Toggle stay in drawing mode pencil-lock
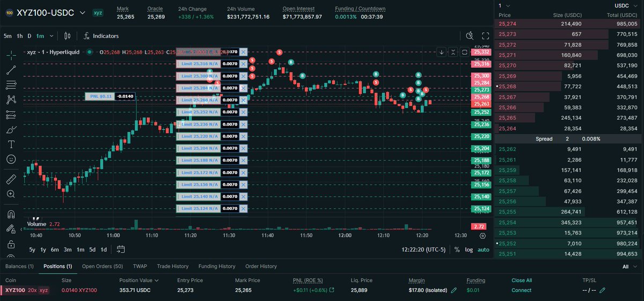This screenshot has width=644, height=301. tap(11, 229)
